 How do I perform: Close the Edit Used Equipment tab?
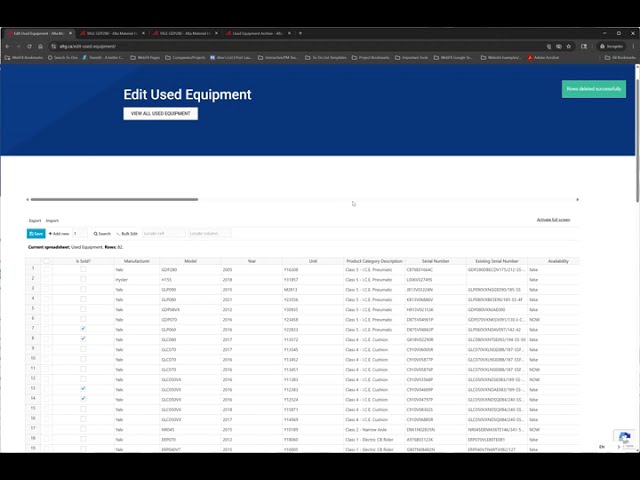[x=70, y=33]
